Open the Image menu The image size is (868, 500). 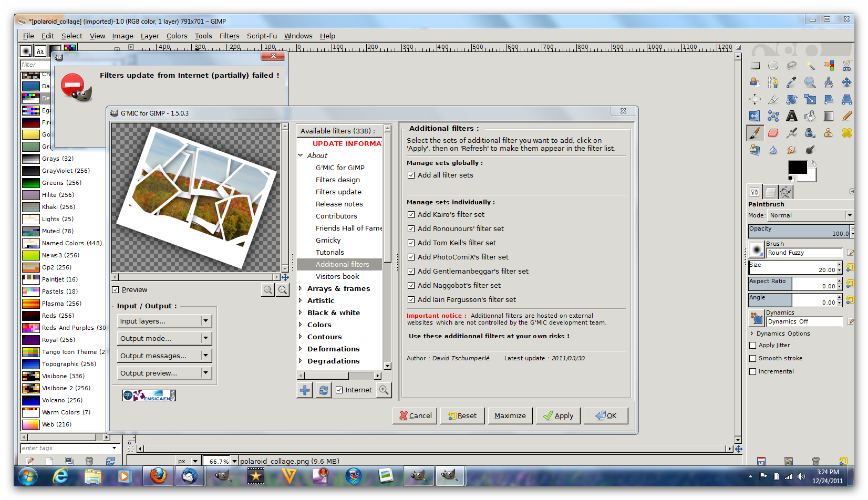pyautogui.click(x=122, y=36)
